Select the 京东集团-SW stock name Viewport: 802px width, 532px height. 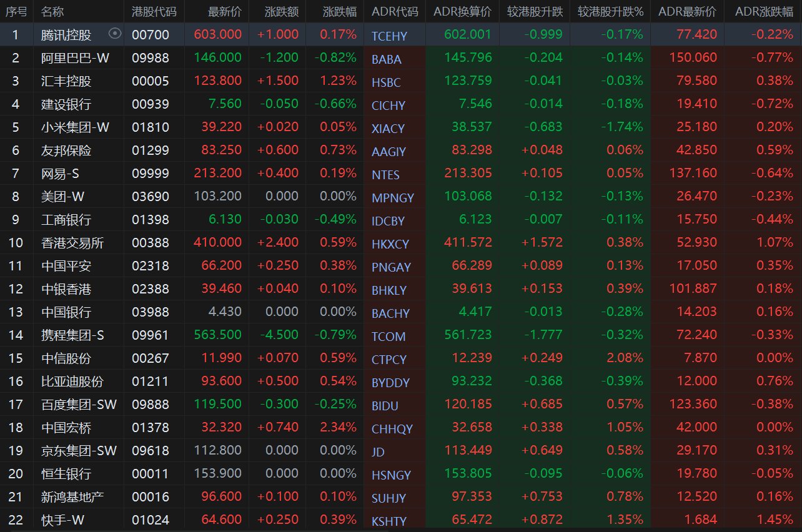coord(79,451)
